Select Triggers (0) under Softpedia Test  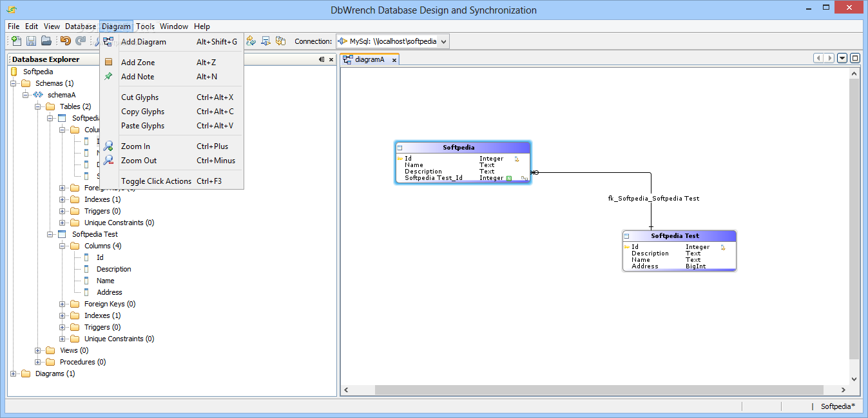click(102, 327)
